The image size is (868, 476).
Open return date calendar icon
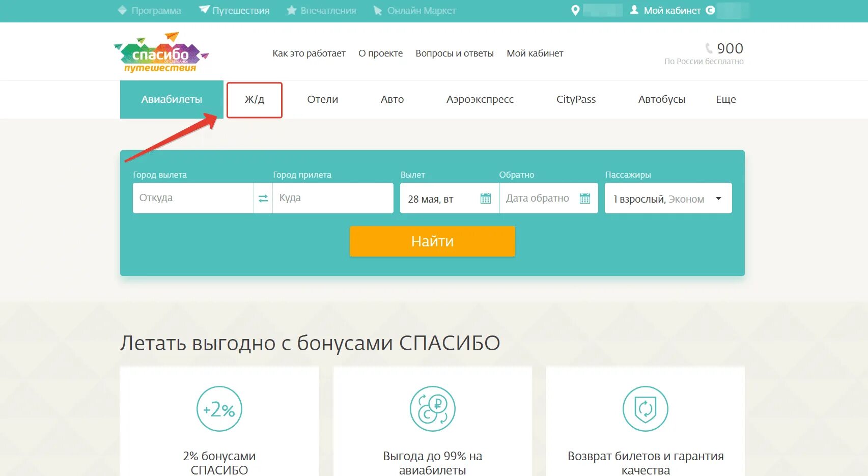(585, 199)
